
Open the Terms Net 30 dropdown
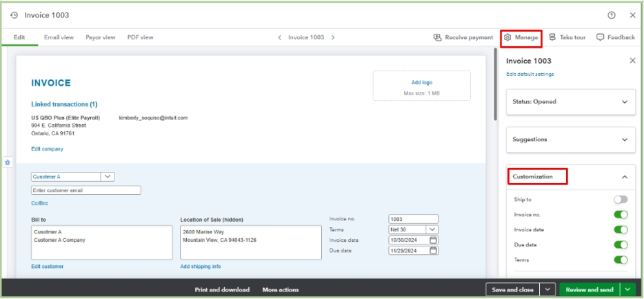coord(432,229)
